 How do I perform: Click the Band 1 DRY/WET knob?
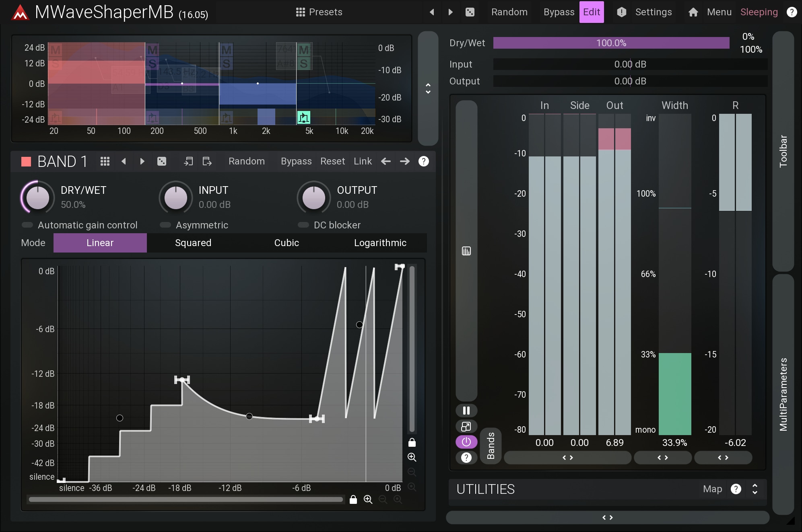[x=38, y=197]
